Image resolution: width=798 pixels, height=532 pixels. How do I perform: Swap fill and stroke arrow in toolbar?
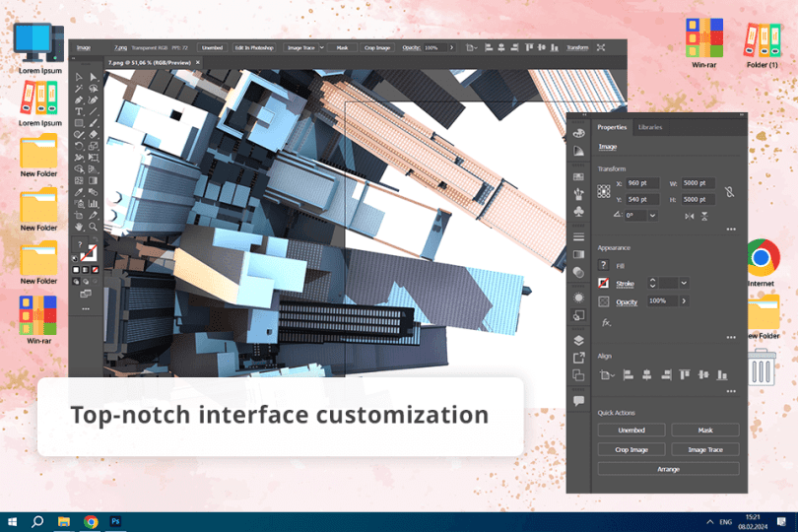click(x=95, y=239)
